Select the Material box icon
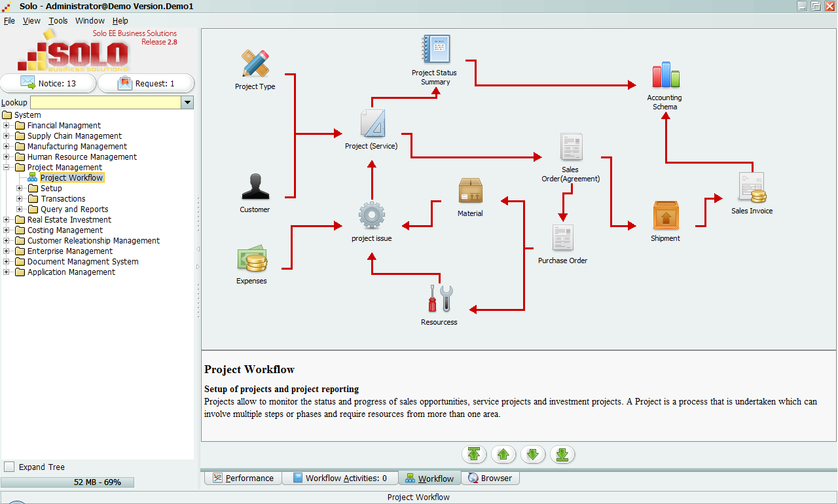Screen dimensions: 838x504 tap(470, 190)
